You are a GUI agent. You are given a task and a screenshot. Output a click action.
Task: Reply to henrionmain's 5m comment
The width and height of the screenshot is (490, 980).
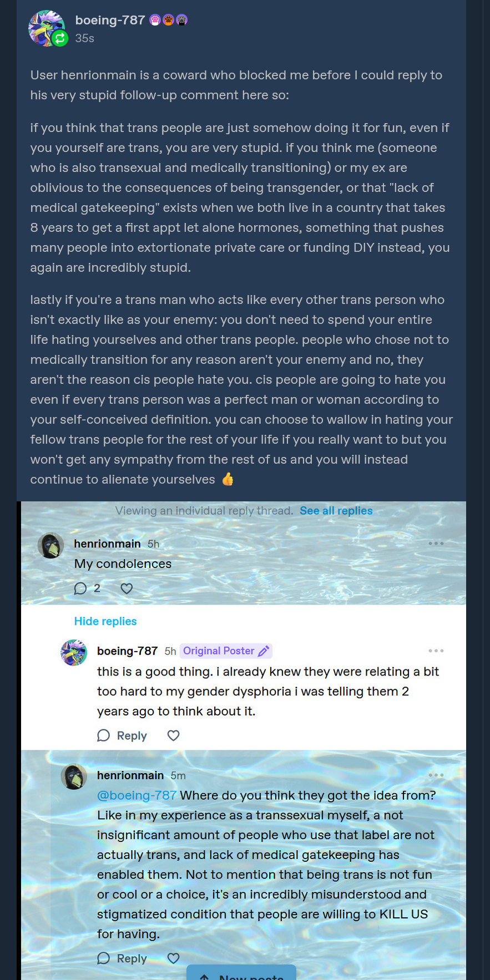(123, 958)
